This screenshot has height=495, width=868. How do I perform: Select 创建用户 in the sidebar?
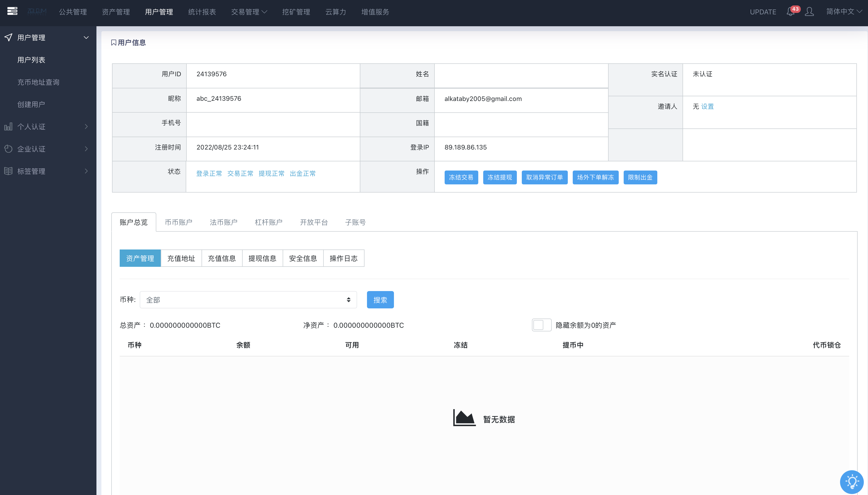[31, 104]
